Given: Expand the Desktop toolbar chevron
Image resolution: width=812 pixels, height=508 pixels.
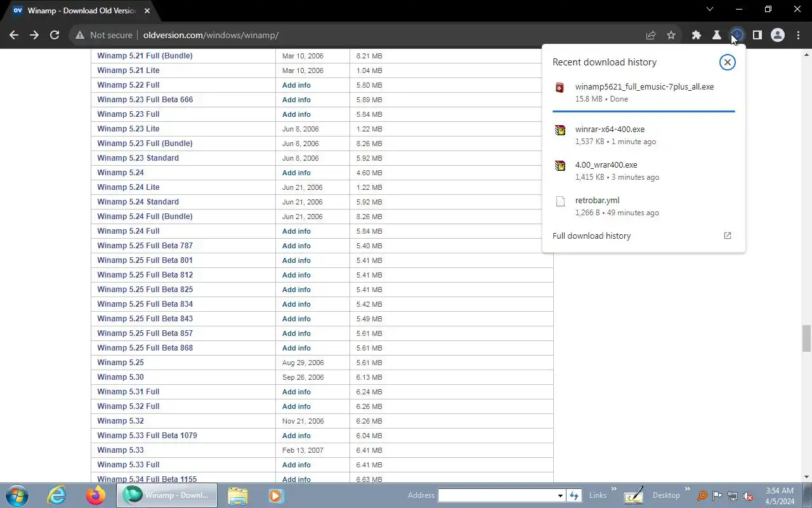Looking at the screenshot, I should coord(687,489).
